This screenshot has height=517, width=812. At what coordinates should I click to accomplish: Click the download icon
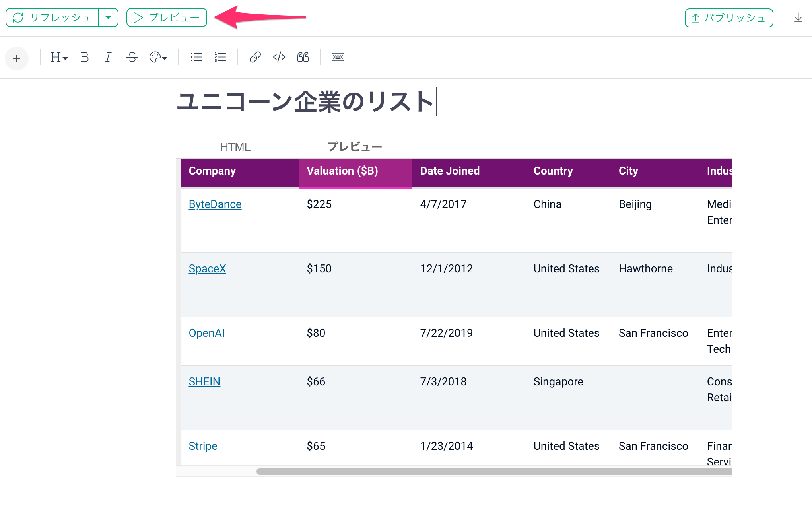point(798,18)
